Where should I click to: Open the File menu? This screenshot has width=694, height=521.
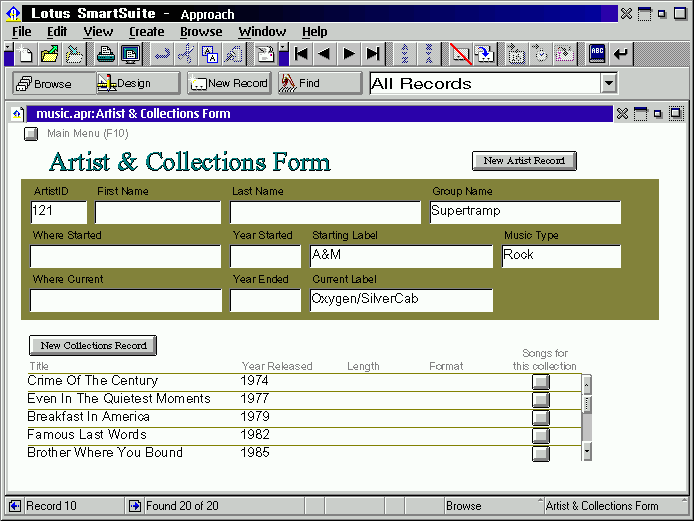coord(22,32)
